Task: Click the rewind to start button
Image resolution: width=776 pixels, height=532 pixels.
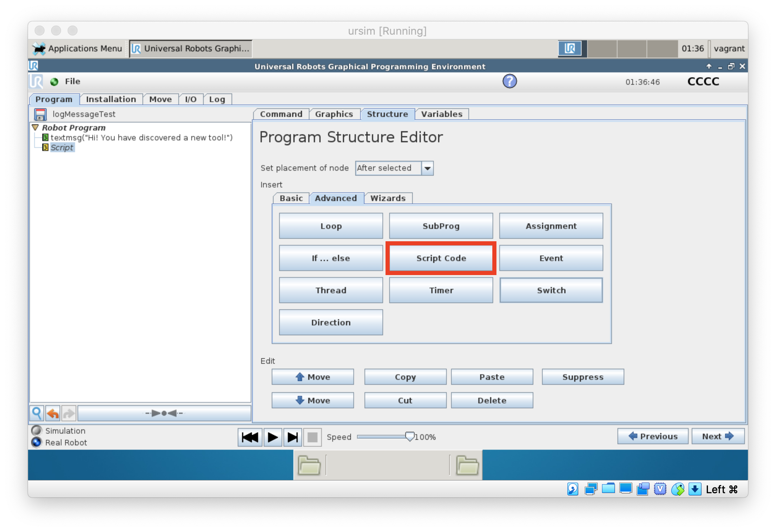Action: (x=250, y=437)
